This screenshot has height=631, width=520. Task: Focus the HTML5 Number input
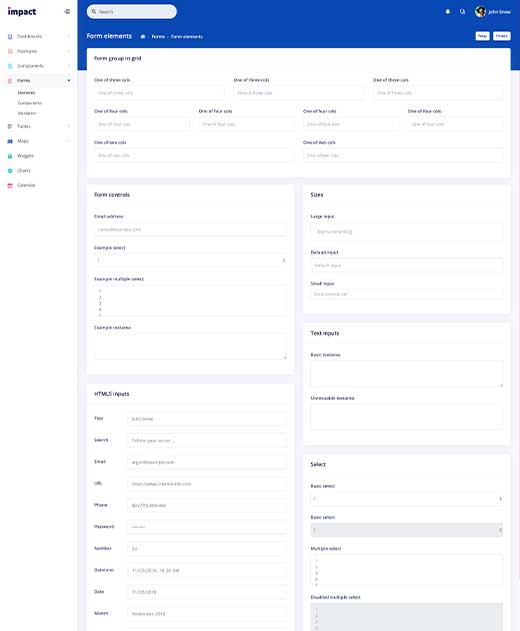[x=207, y=549]
